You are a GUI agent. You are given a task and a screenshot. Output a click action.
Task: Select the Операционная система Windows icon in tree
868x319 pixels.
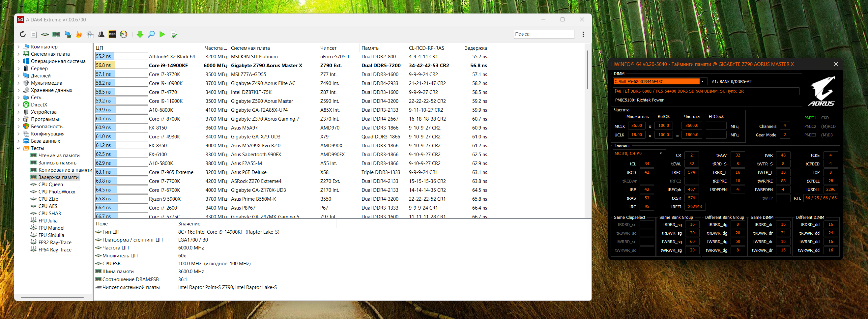[x=26, y=61]
